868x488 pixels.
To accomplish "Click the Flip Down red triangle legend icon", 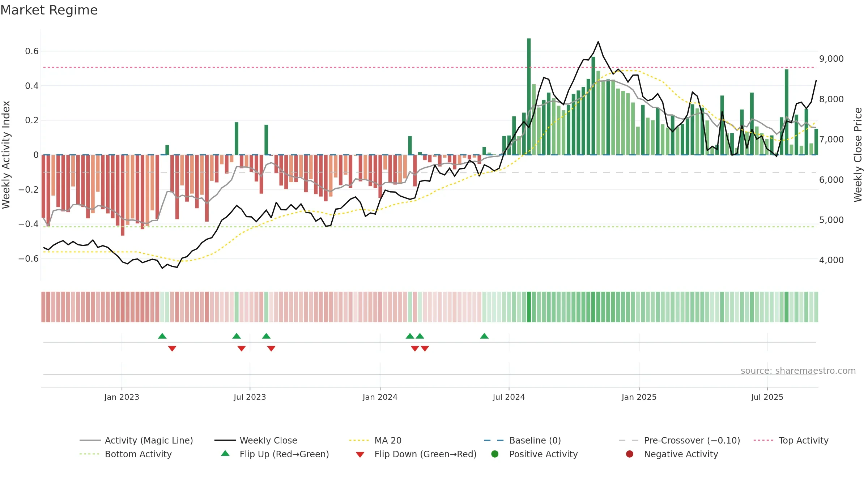I will pos(360,455).
